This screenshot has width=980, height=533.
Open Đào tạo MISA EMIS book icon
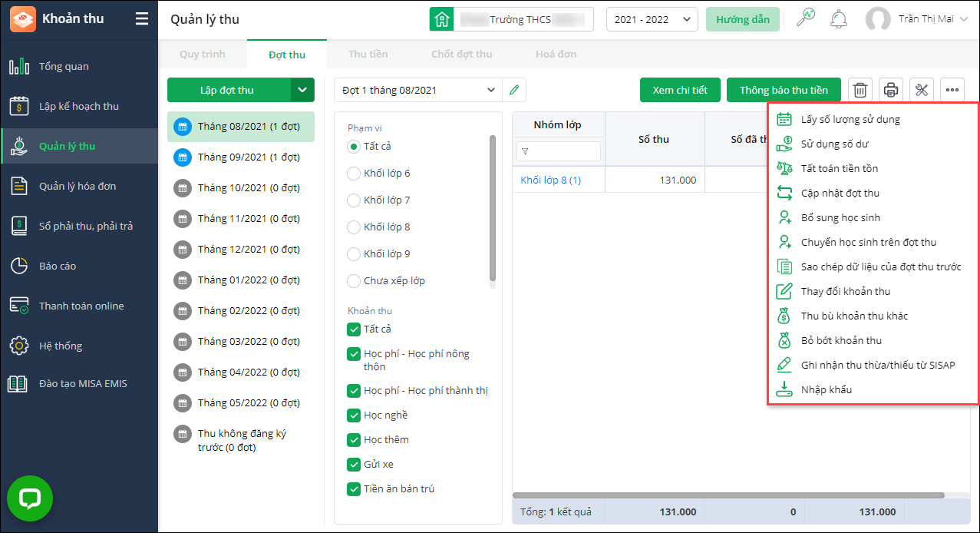pos(19,383)
